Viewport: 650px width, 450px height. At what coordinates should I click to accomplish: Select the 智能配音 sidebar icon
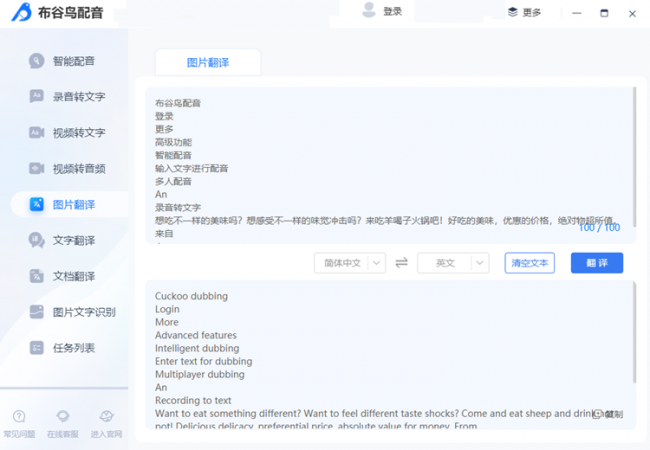36,61
